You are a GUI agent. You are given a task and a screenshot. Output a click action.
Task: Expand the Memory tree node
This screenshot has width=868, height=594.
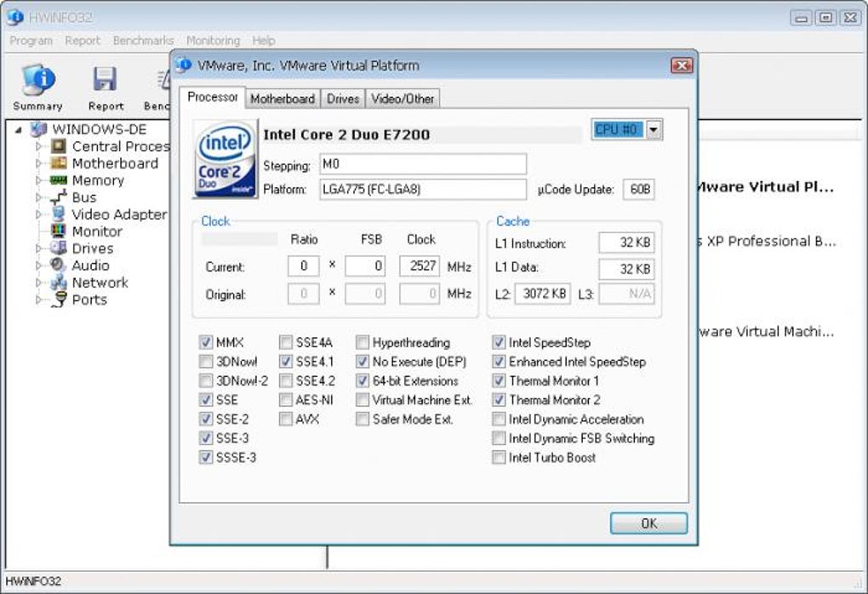point(39,180)
